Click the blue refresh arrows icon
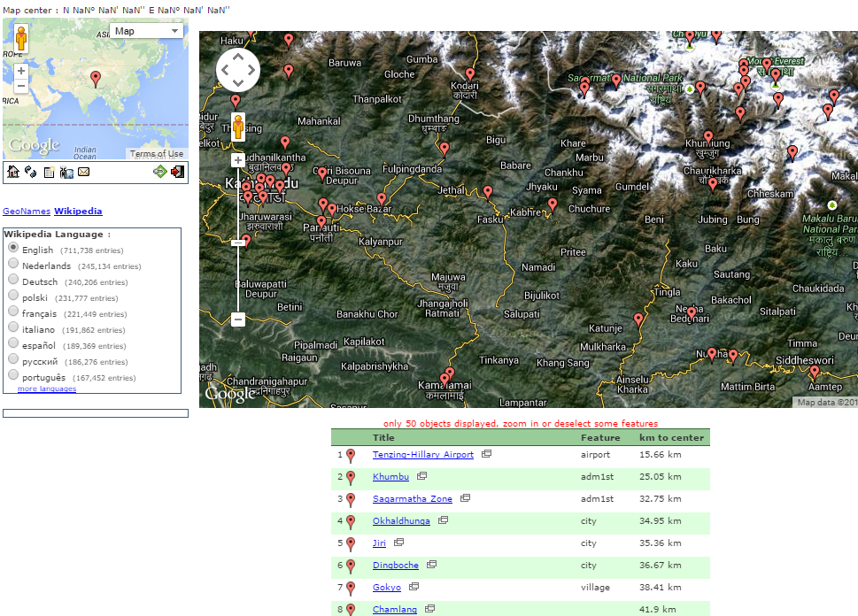Image resolution: width=858 pixels, height=616 pixels. [x=31, y=172]
